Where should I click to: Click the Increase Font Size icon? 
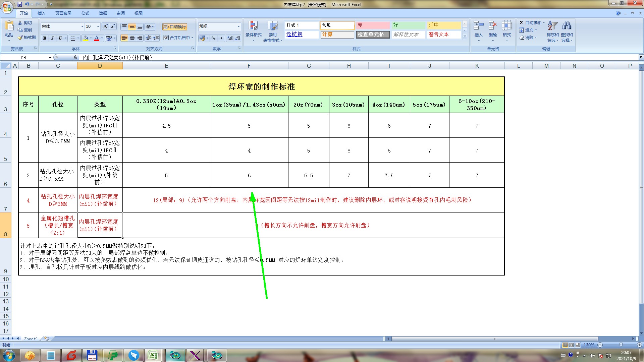pos(105,26)
